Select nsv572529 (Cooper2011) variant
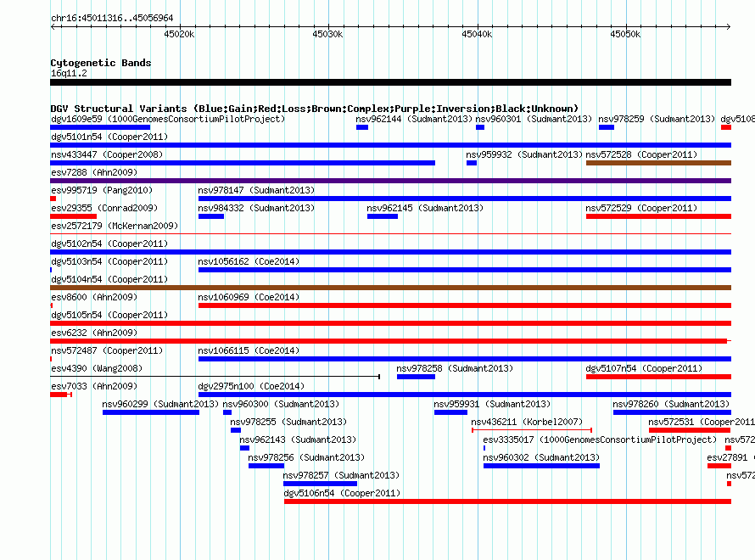This screenshot has width=755, height=560. point(641,208)
